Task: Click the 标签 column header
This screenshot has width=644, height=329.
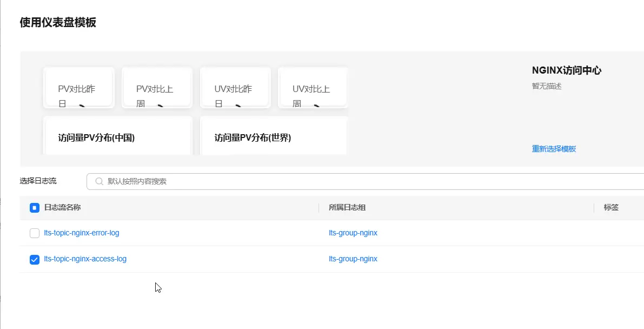Action: (611, 208)
